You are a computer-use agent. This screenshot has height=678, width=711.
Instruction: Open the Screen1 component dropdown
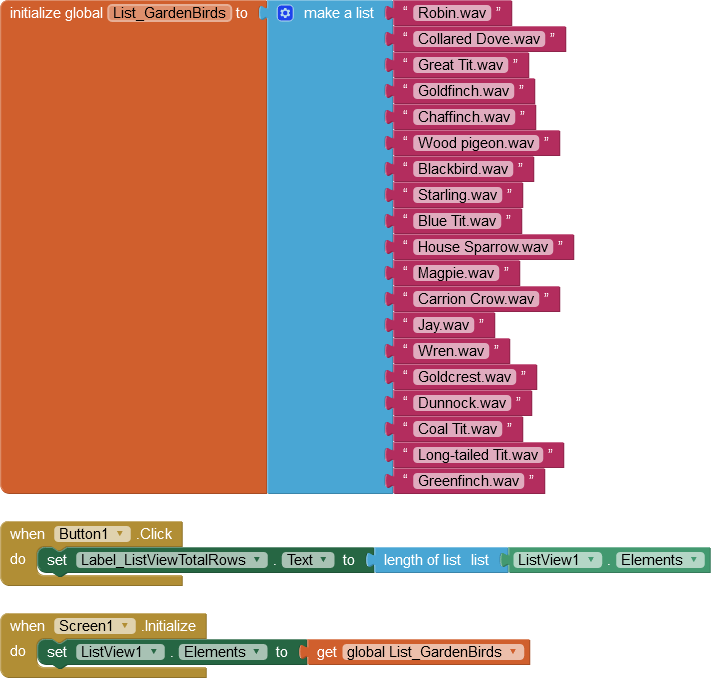(126, 626)
